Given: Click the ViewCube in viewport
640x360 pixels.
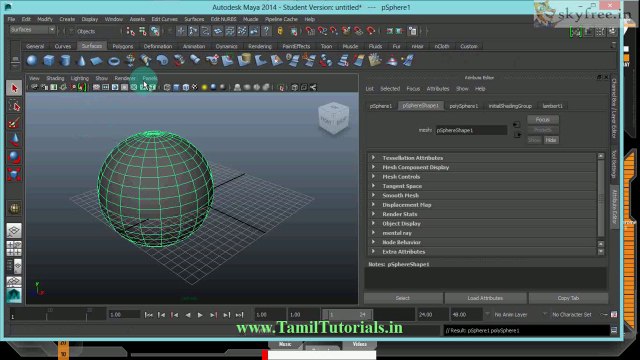Looking at the screenshot, I should 334,118.
